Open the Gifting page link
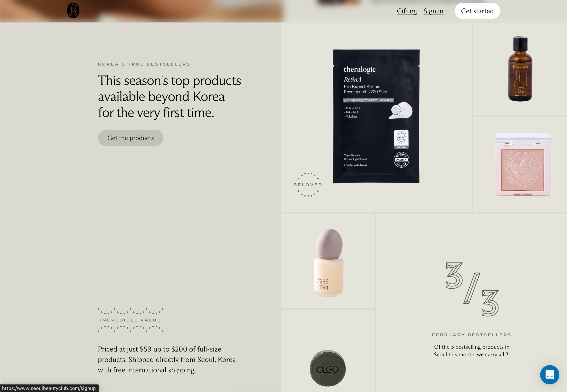 point(407,11)
